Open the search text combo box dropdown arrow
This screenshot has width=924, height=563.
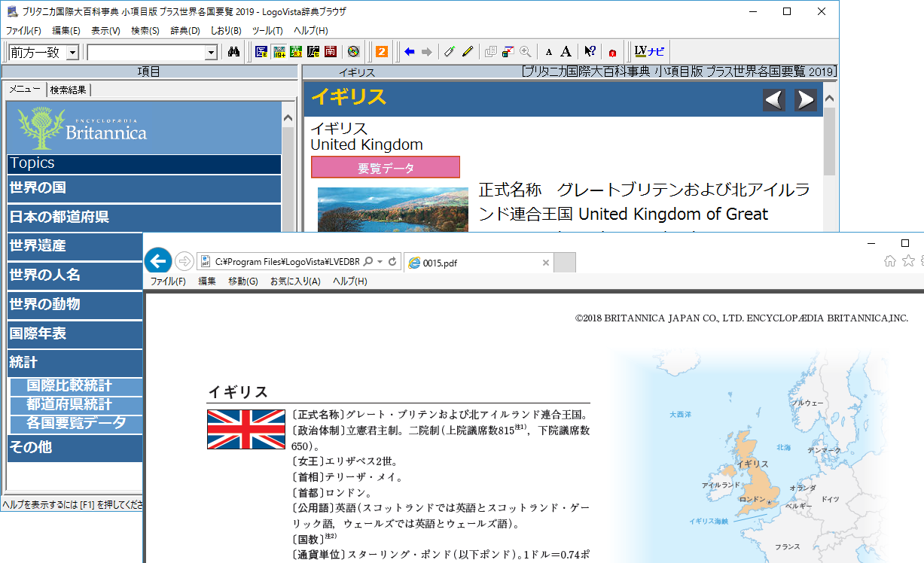point(211,53)
